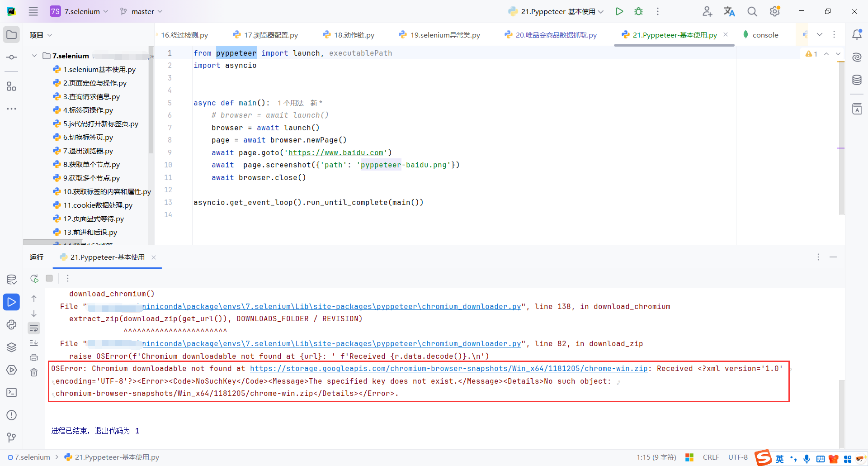Viewport: 868px width, 466px height.
Task: Toggle soft-wrap in the run console
Action: [x=34, y=328]
